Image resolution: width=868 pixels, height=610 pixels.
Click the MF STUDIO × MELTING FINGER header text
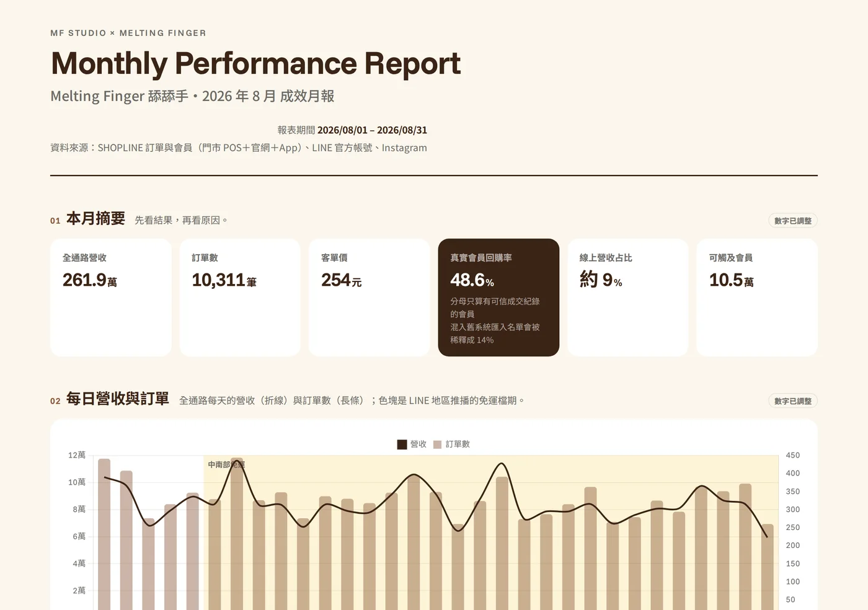(128, 33)
